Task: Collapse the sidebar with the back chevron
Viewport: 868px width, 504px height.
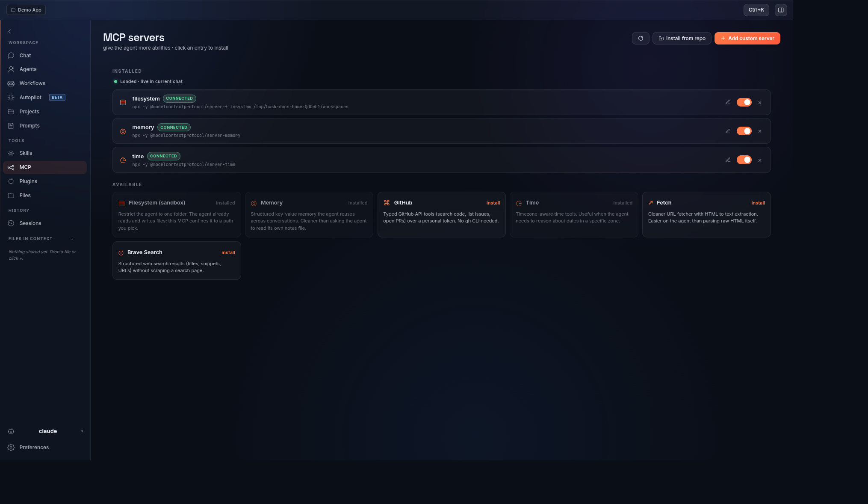Action: coord(9,31)
